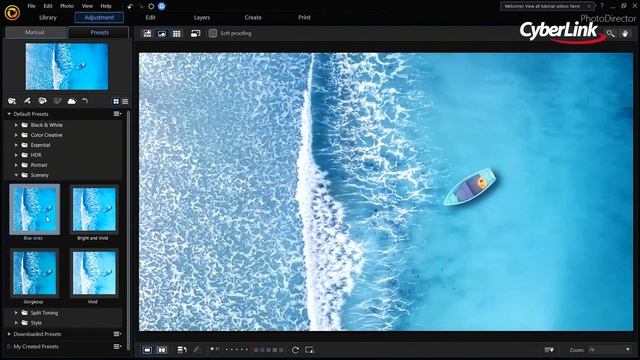This screenshot has width=640, height=360.
Task: Click the virtual copy icon at bottom
Action: click(x=309, y=350)
